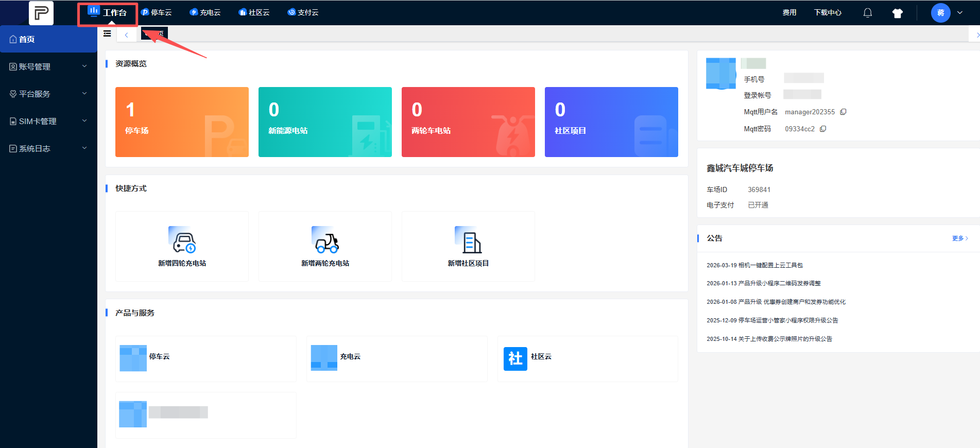The image size is (980, 448).
Task: Click the 新增社区项目 shortcut icon
Action: click(468, 240)
